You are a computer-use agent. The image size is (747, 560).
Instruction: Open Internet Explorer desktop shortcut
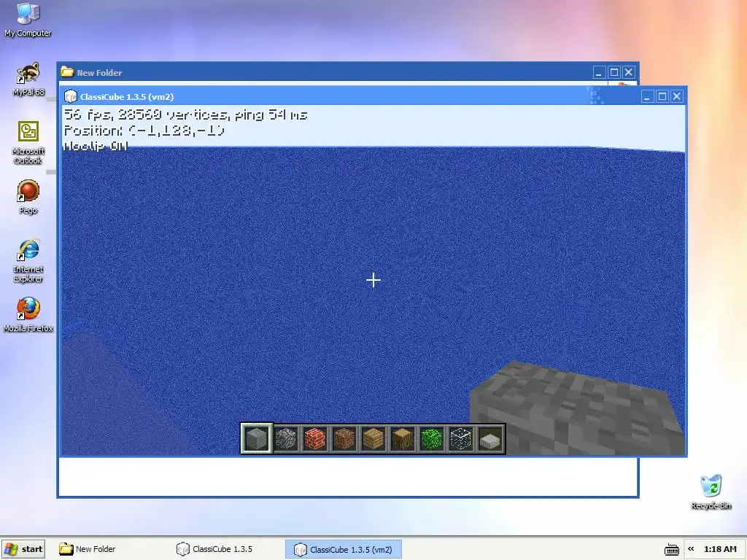click(28, 261)
